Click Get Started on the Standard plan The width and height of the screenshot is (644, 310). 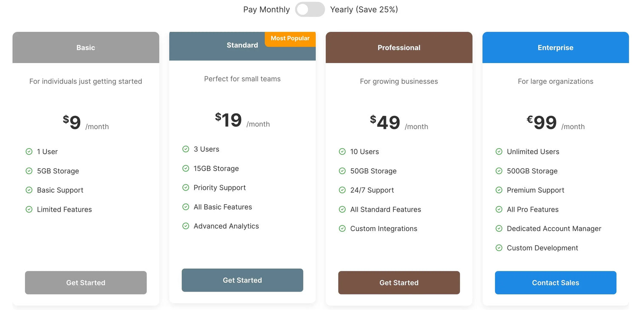point(242,280)
